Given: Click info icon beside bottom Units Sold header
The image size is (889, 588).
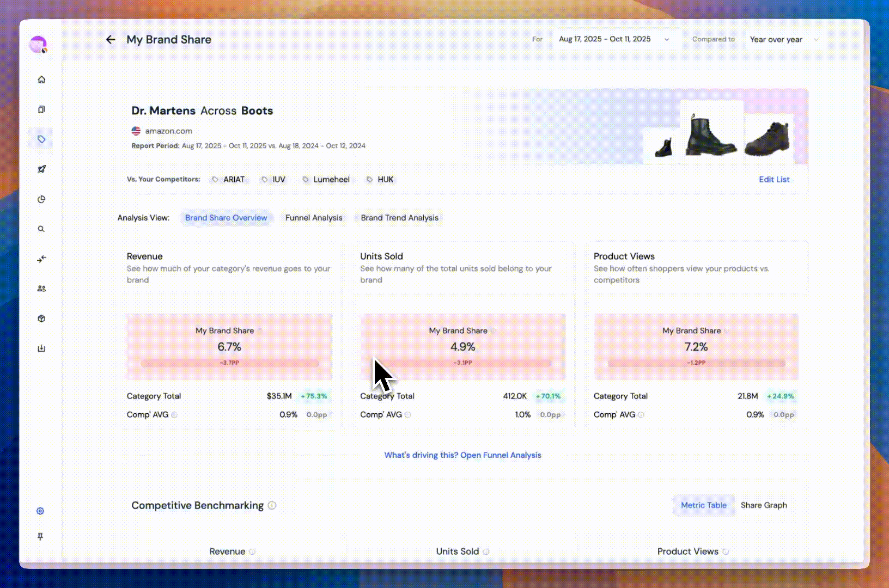Looking at the screenshot, I should pos(486,552).
